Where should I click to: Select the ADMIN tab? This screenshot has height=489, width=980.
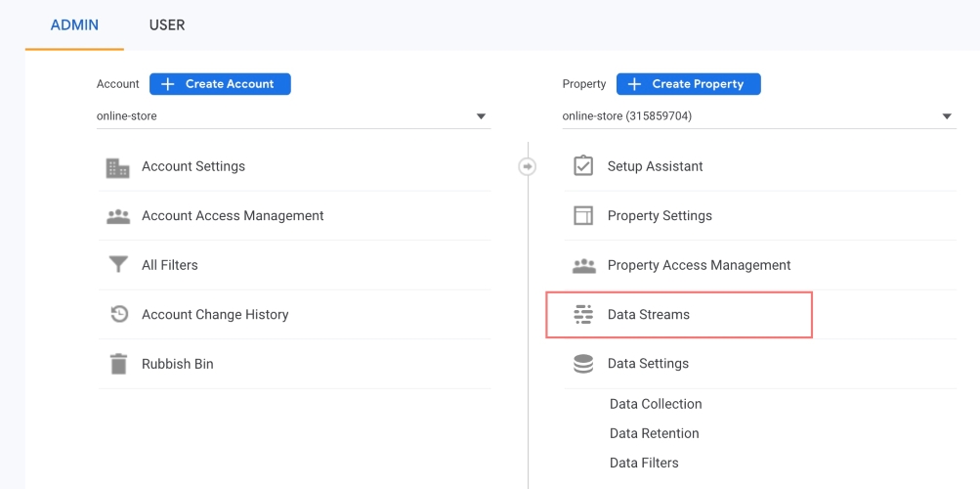point(74,24)
